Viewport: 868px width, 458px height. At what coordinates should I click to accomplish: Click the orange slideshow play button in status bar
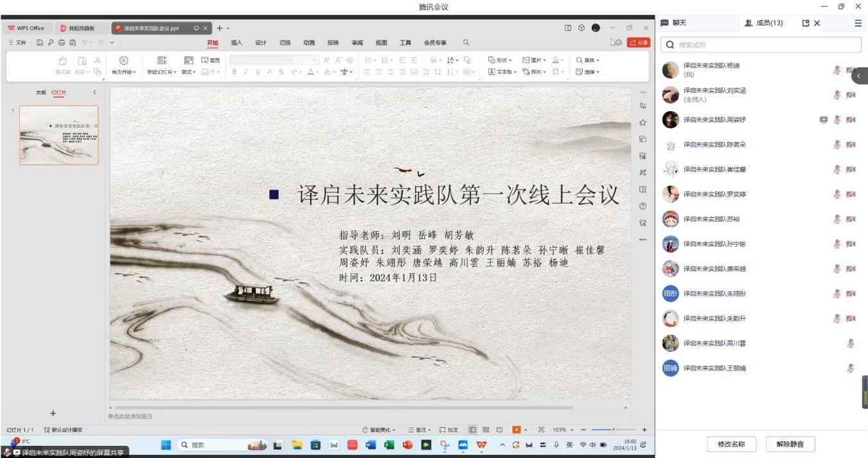click(x=515, y=429)
